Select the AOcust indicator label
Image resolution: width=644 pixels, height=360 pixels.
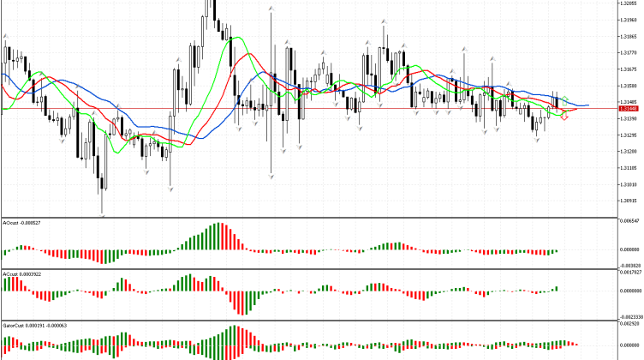[x=22, y=221]
